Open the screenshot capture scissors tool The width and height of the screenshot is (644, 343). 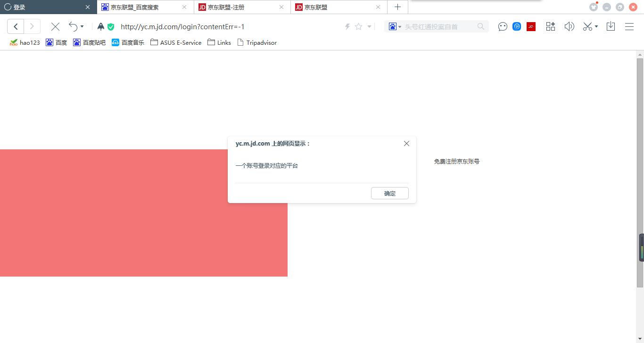pos(586,26)
